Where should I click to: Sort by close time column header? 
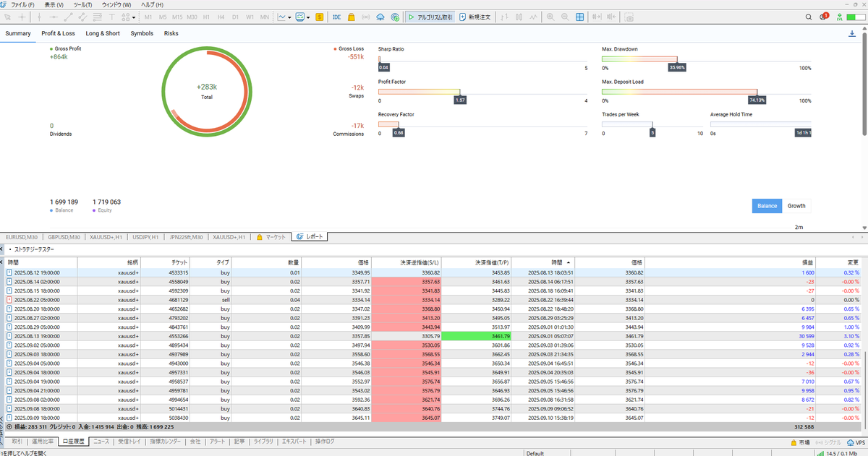[560, 262]
